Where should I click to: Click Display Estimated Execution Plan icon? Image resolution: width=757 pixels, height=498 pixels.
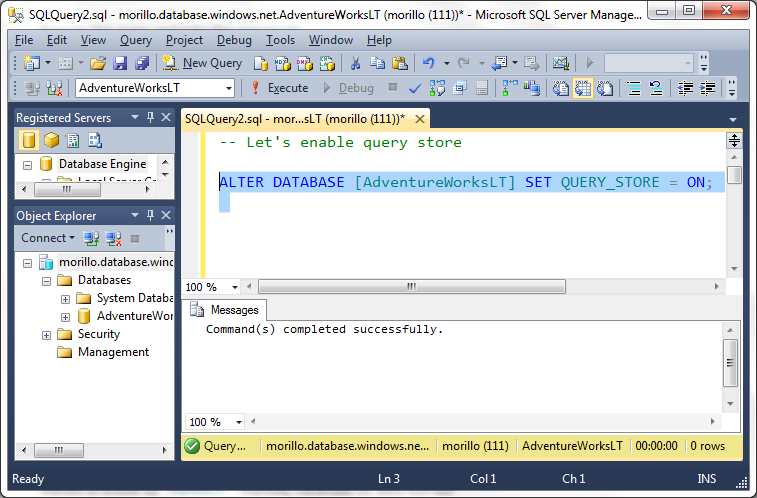click(437, 88)
